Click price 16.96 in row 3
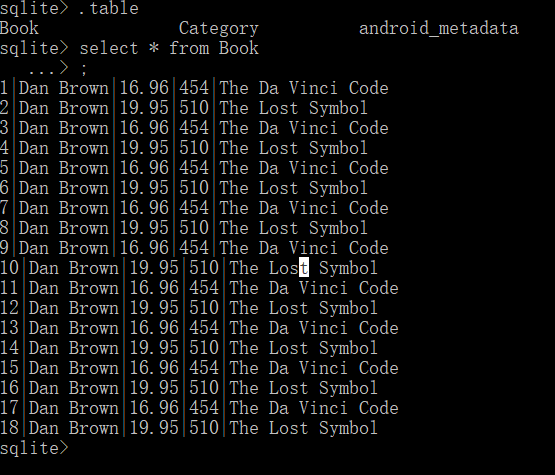 [144, 128]
